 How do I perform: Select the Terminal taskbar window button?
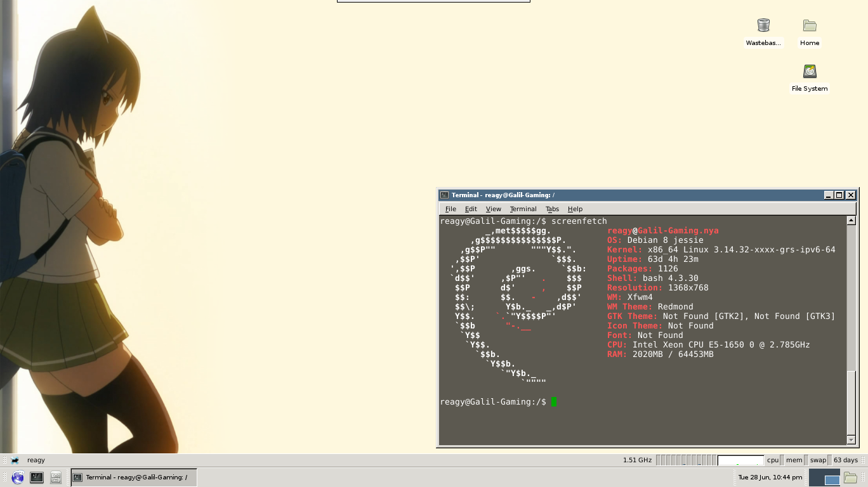click(133, 477)
